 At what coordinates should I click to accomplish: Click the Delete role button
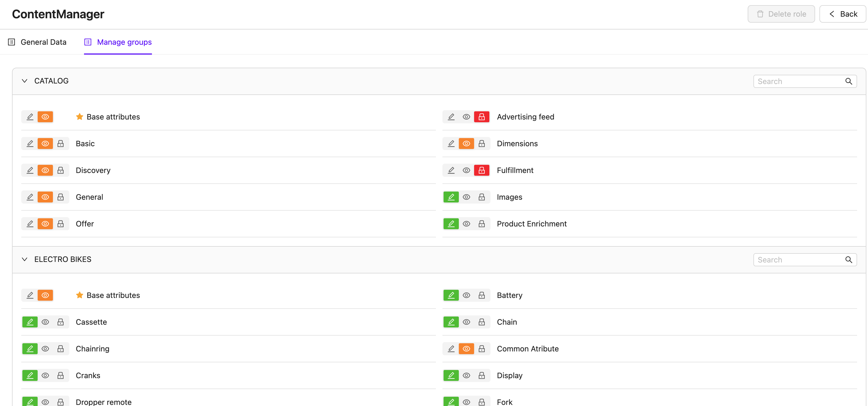tap(781, 14)
